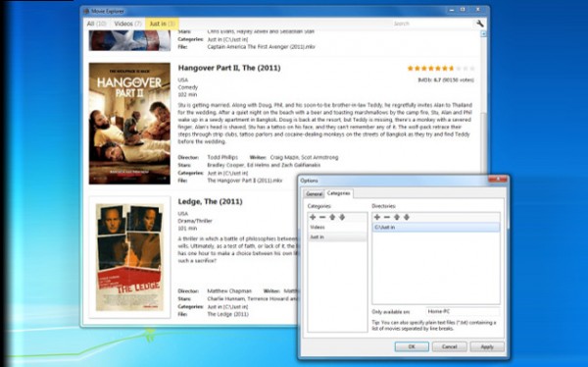Click the 102 min runtime text
This screenshot has width=588, height=367.
pos(187,94)
